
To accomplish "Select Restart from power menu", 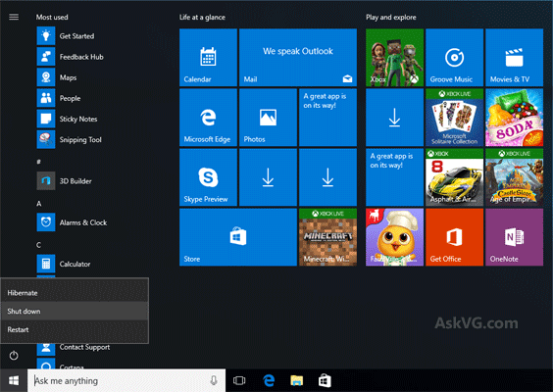I will pos(75,329).
